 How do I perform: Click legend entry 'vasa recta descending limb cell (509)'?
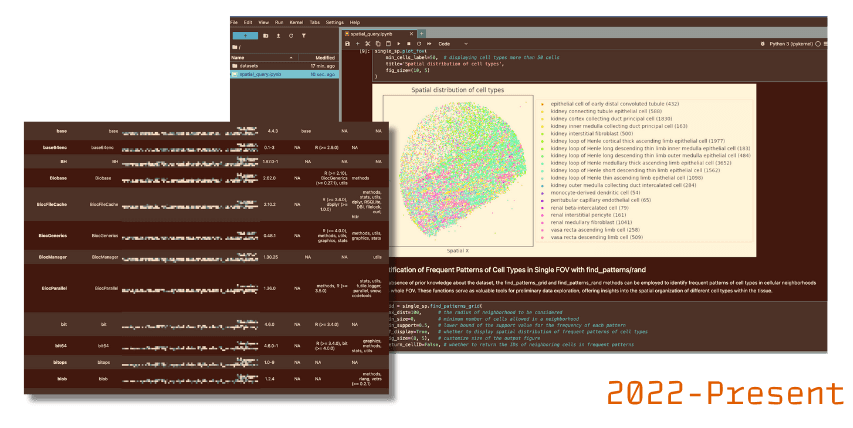(x=596, y=237)
